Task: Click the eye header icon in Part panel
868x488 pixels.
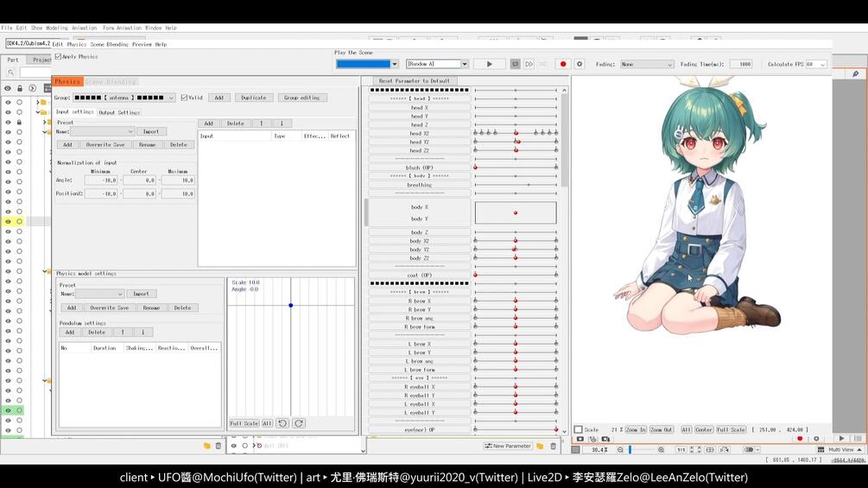Action: 8,88
